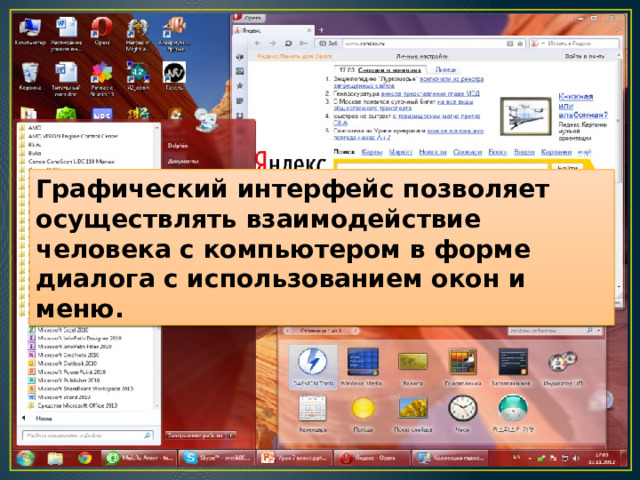
Task: Adjust volume via tray speaker icon
Action: (x=576, y=458)
